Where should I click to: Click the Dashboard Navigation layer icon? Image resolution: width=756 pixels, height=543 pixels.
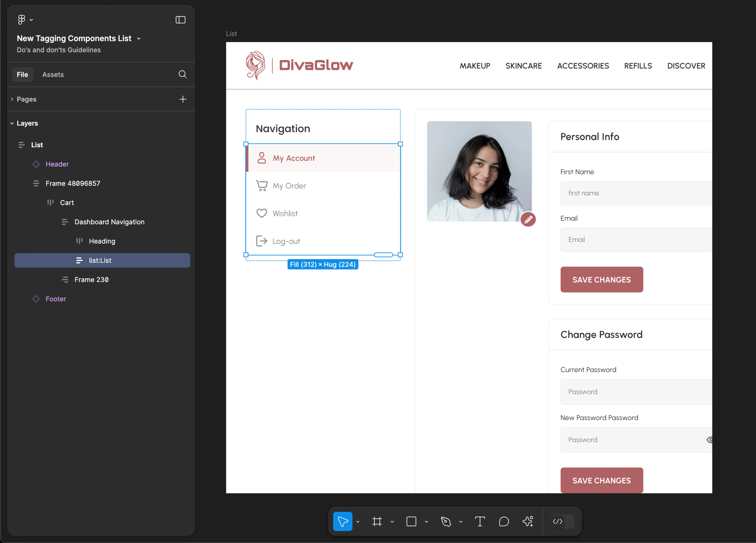click(x=65, y=222)
